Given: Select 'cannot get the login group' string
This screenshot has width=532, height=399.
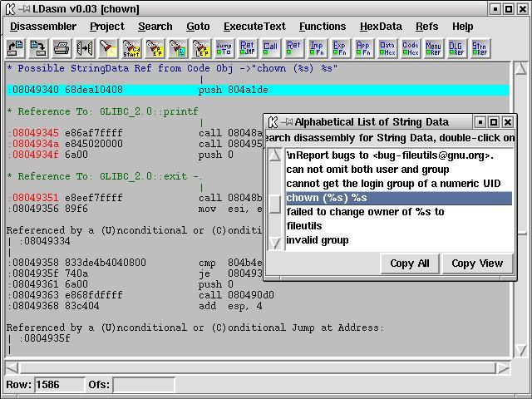Looking at the screenshot, I should tap(399, 184).
